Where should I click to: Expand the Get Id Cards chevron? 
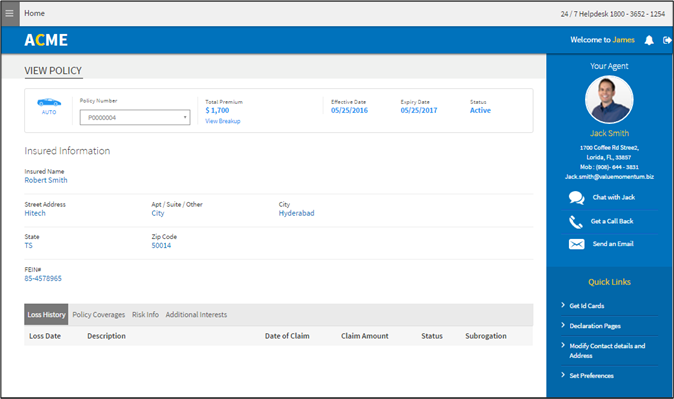563,305
